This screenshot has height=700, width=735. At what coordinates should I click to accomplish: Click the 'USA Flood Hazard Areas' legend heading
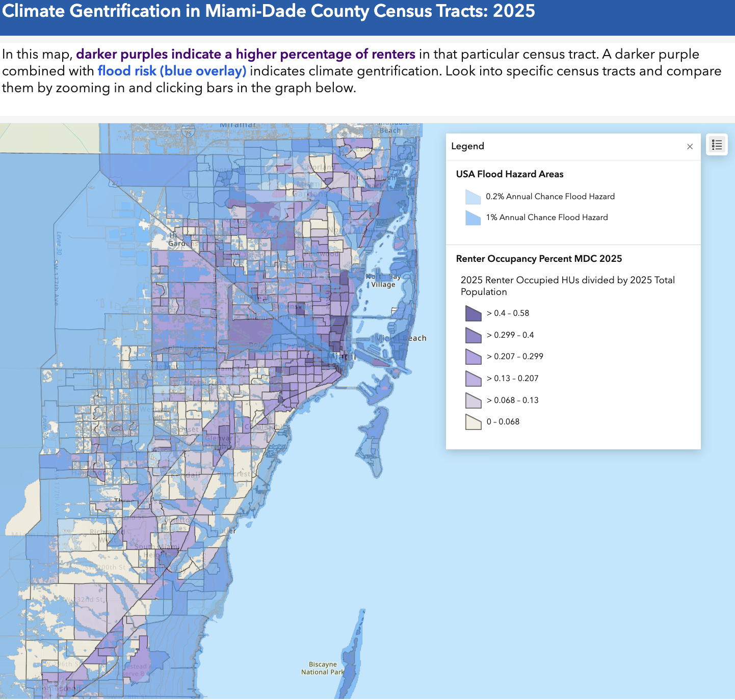click(510, 174)
